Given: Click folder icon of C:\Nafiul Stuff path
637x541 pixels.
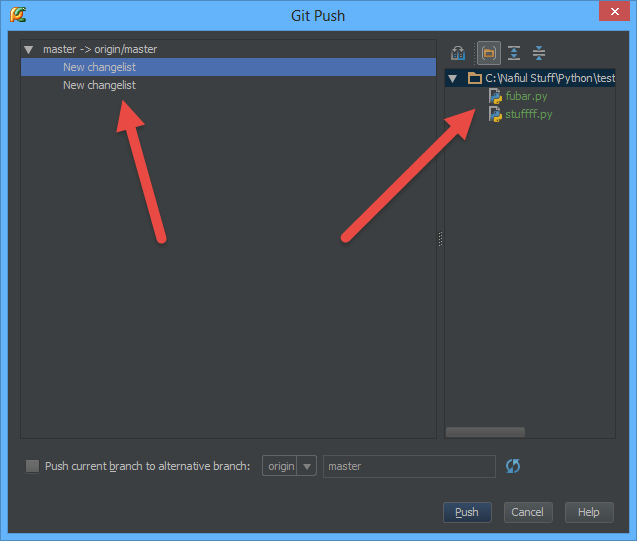Looking at the screenshot, I should (x=474, y=78).
